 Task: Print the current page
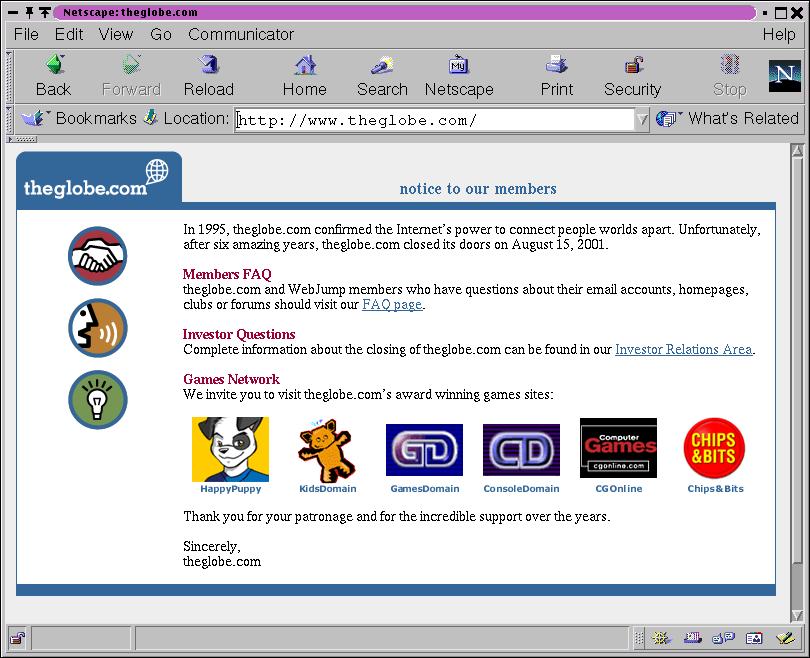(x=557, y=67)
